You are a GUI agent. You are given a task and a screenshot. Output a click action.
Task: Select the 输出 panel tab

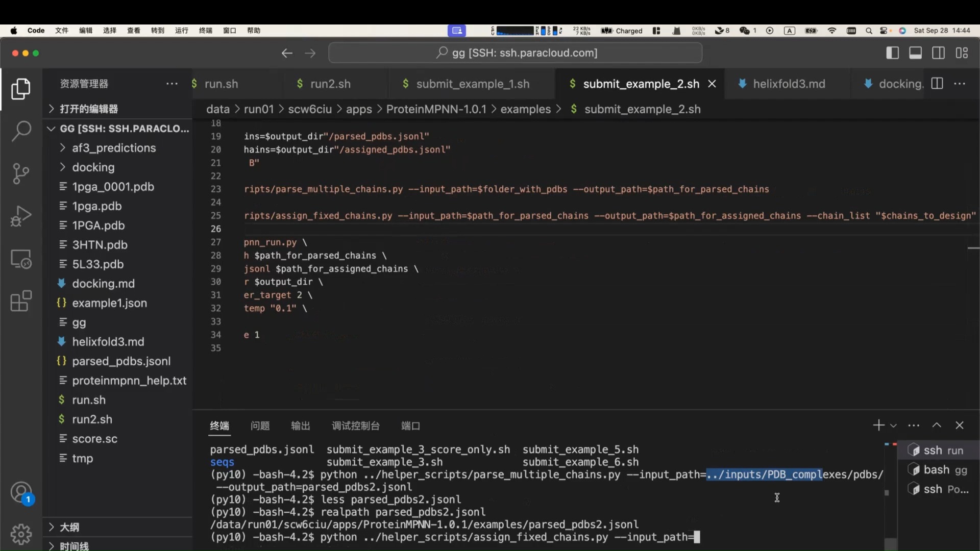(301, 425)
